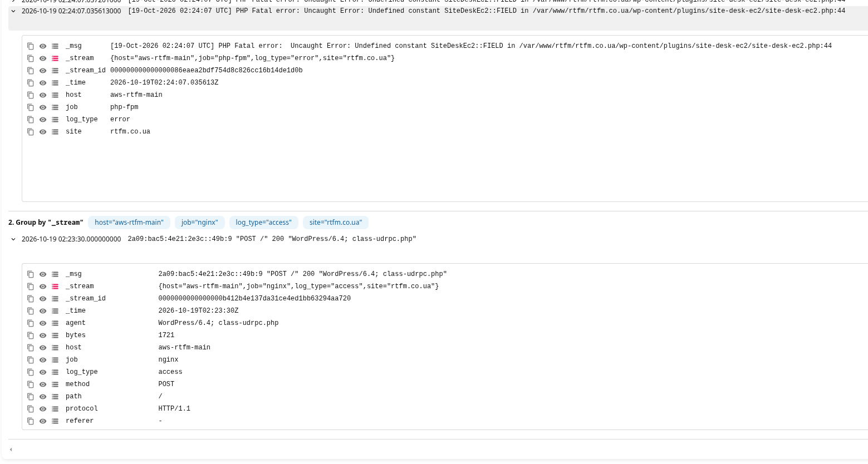This screenshot has height=464, width=868.
Task: Copy the bytes 1721 field
Action: point(31,335)
